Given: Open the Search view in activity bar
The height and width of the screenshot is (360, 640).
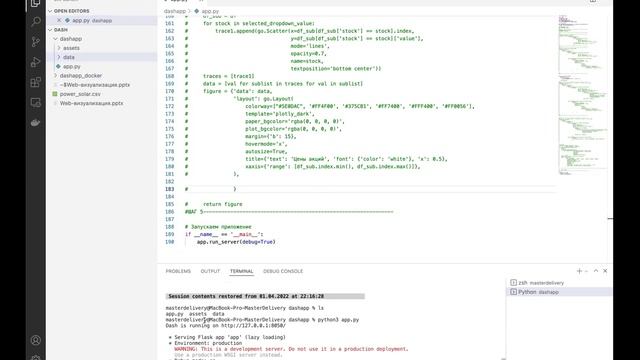Looking at the screenshot, I should [36, 21].
